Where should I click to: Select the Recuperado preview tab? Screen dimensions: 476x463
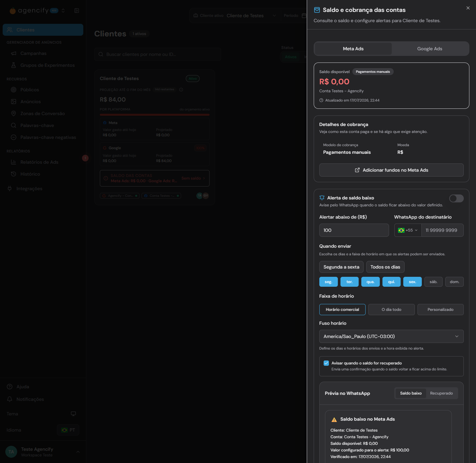tap(441, 393)
